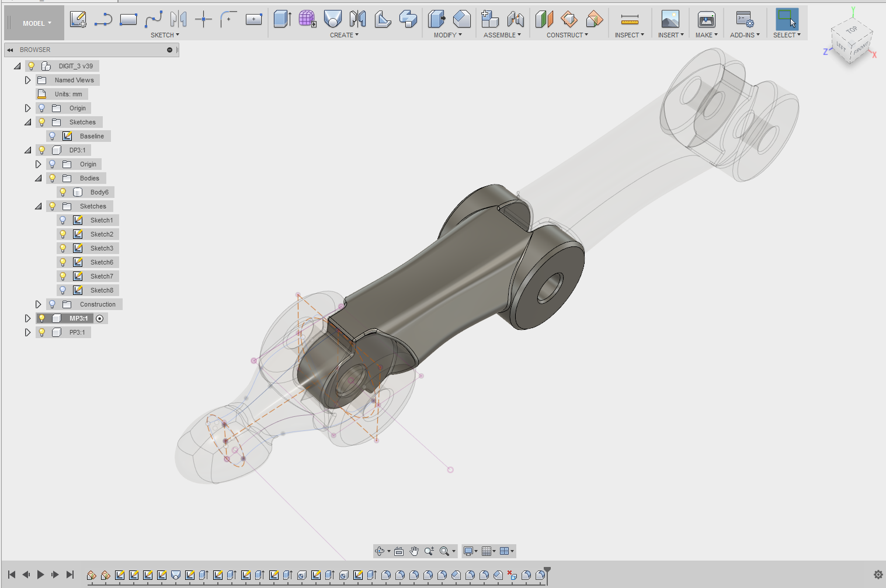Click the timeline scrubber marker at the end
The height and width of the screenshot is (588, 886).
pyautogui.click(x=547, y=568)
